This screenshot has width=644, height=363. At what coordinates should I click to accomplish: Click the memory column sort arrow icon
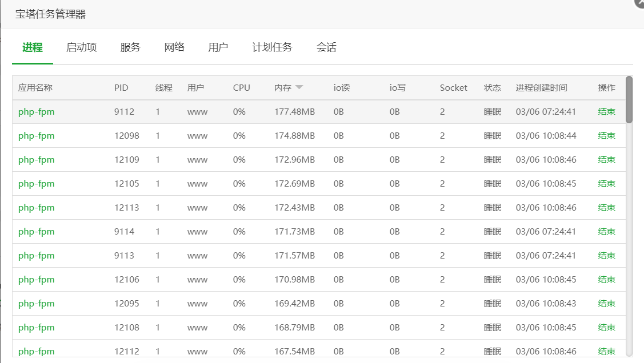(299, 87)
